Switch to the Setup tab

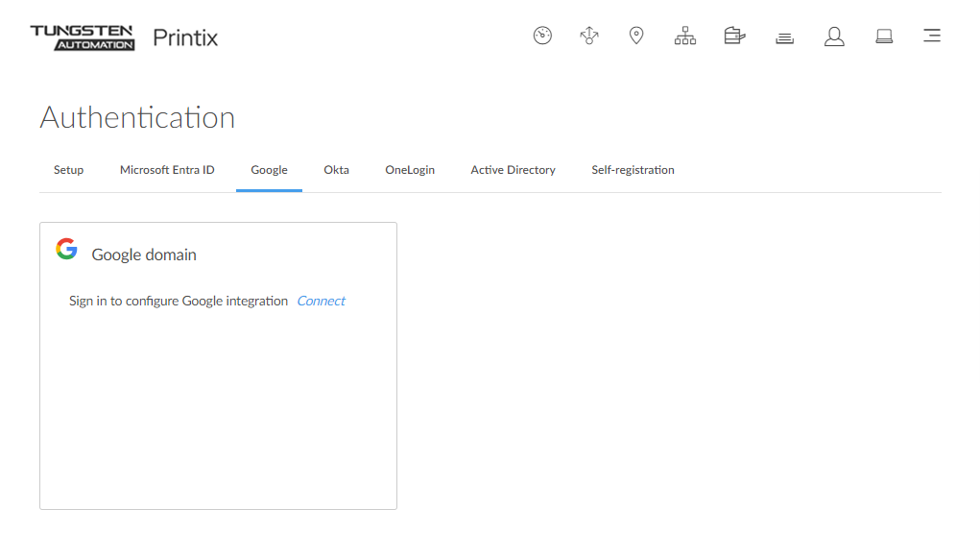coord(68,170)
